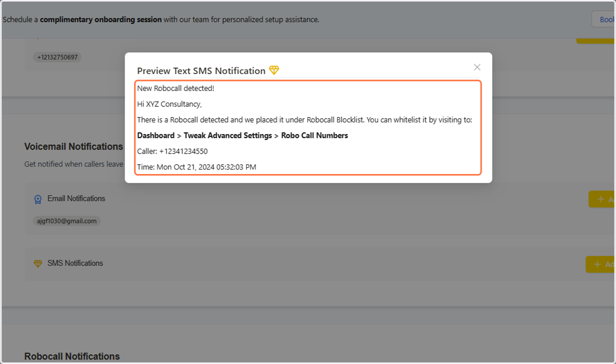Click the 'Get notified when callers leave' description
The image size is (616, 364).
[x=74, y=164]
